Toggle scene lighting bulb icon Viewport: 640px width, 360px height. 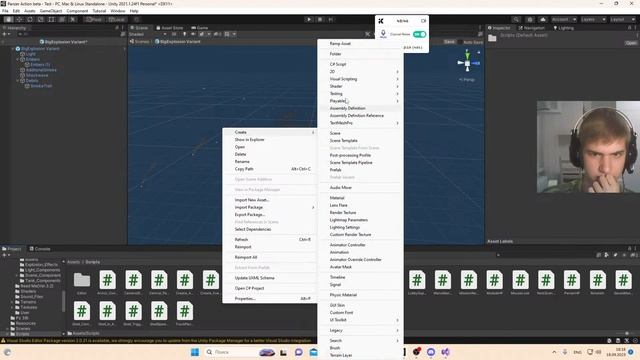184,34
